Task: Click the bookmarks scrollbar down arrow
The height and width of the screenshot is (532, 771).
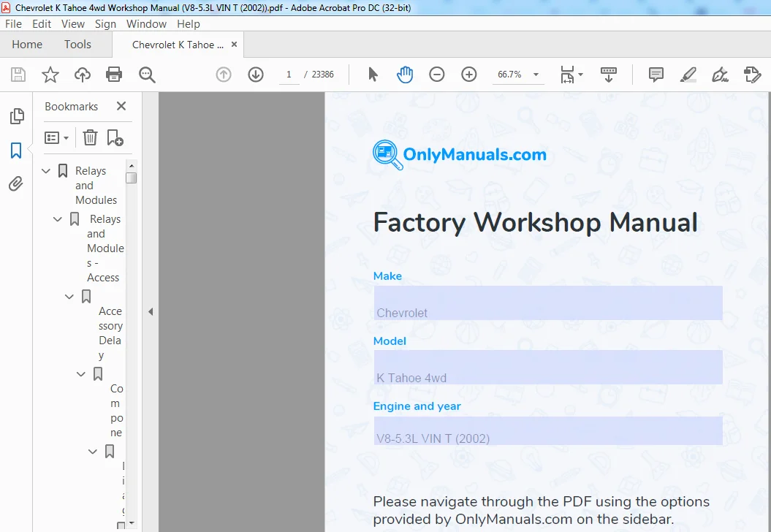Action: (132, 523)
